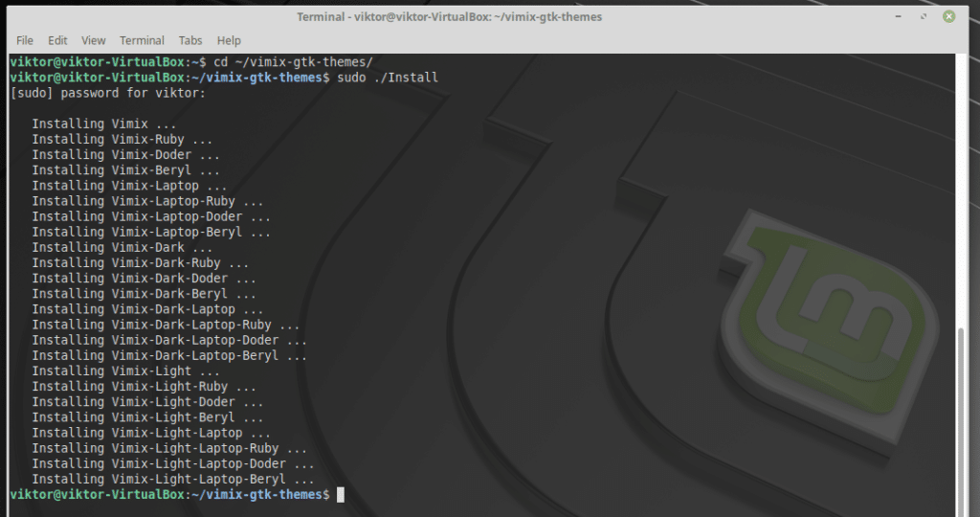
Task: Click the 'Installing Vimix-Dark-Ruby ...' line
Action: point(140,262)
